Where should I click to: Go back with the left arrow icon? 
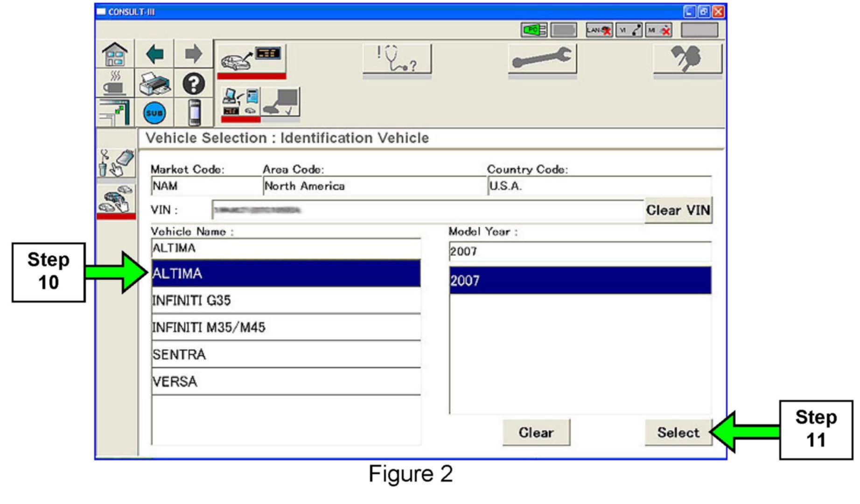pyautogui.click(x=154, y=54)
